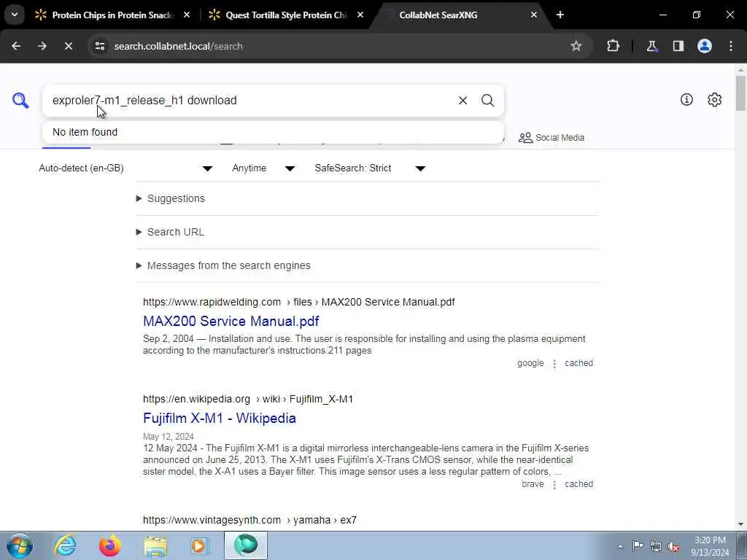The height and width of the screenshot is (560, 747).
Task: Click the en.wikipedia.org result URL
Action: click(248, 399)
